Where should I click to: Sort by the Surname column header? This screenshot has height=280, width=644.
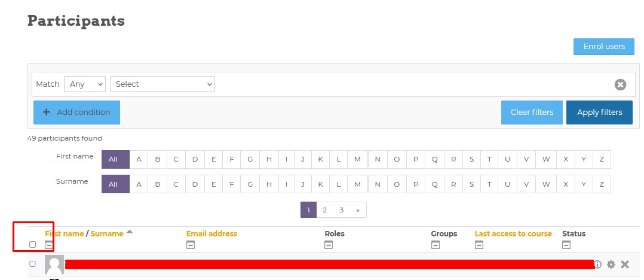[x=107, y=234]
